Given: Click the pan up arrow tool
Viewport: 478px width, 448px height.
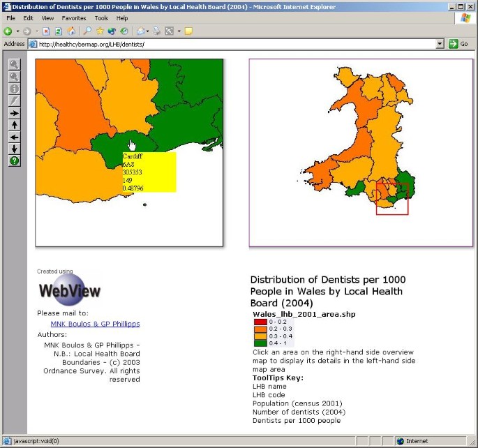Looking at the screenshot, I should pyautogui.click(x=14, y=124).
